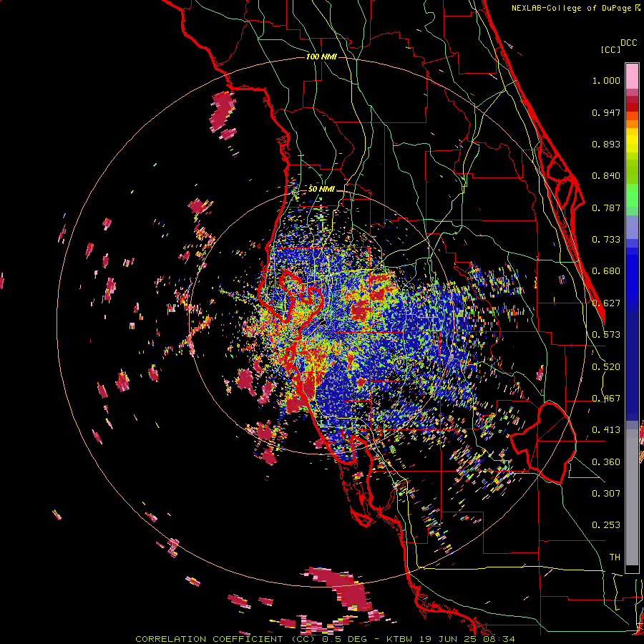Click the 0.893 scale value

pyautogui.click(x=606, y=144)
